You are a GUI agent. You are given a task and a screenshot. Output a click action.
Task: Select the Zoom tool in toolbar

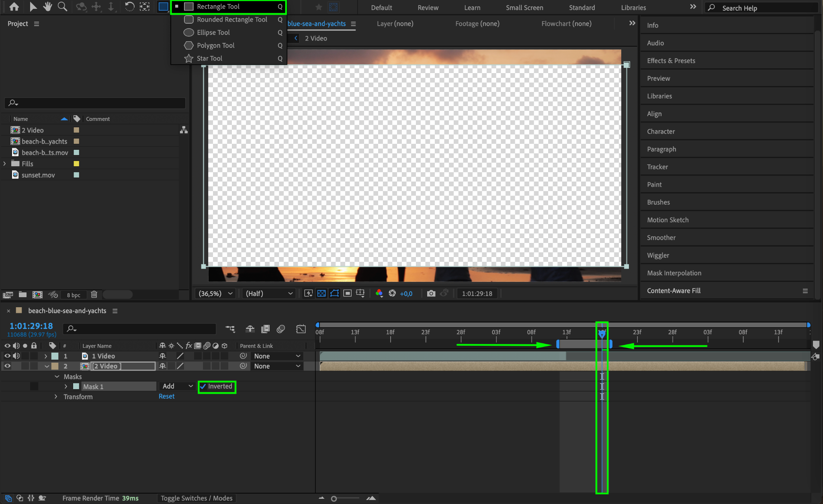click(62, 6)
